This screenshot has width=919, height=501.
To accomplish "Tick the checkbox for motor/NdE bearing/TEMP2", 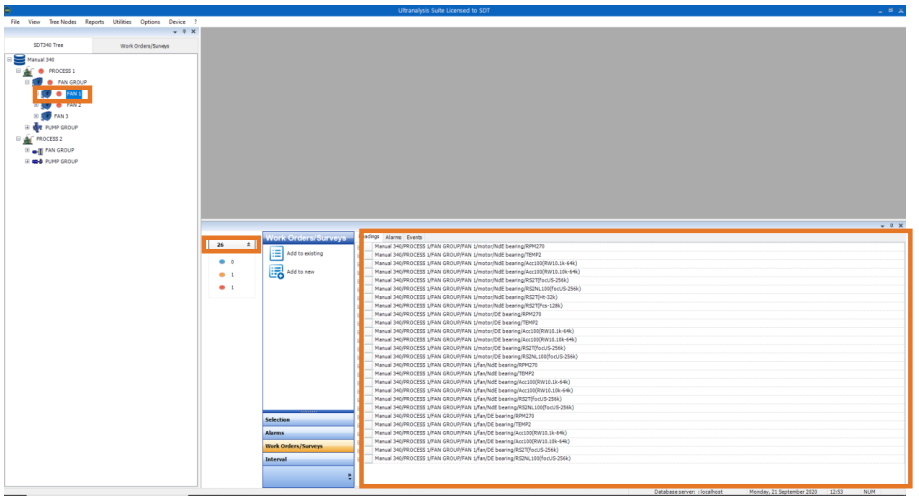I will (x=368, y=253).
